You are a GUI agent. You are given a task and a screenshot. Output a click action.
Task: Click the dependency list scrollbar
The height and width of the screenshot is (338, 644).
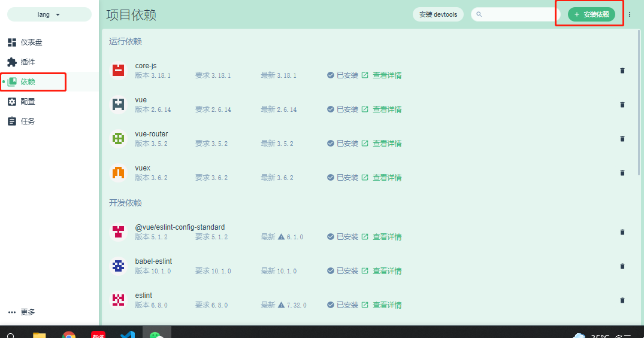[x=639, y=102]
